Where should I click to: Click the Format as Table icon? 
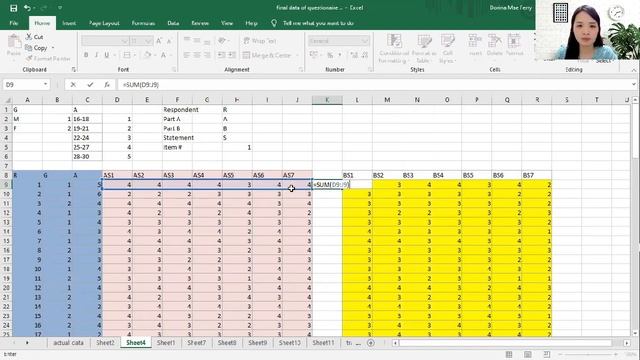pyautogui.click(x=424, y=42)
